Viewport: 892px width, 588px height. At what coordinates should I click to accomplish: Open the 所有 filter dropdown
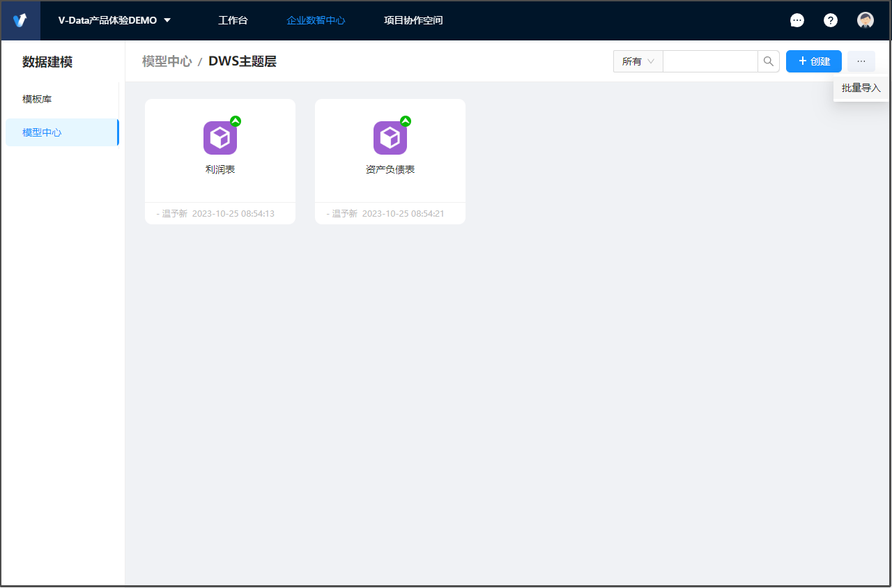click(x=638, y=61)
